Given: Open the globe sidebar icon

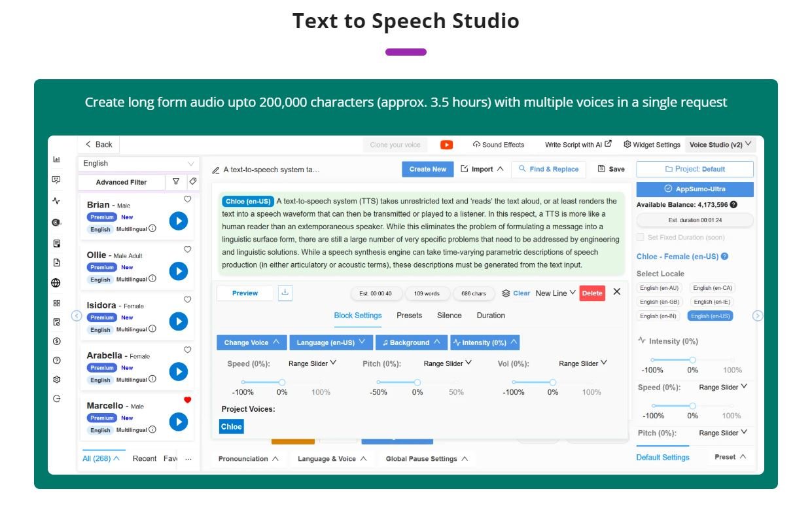Looking at the screenshot, I should (x=56, y=283).
